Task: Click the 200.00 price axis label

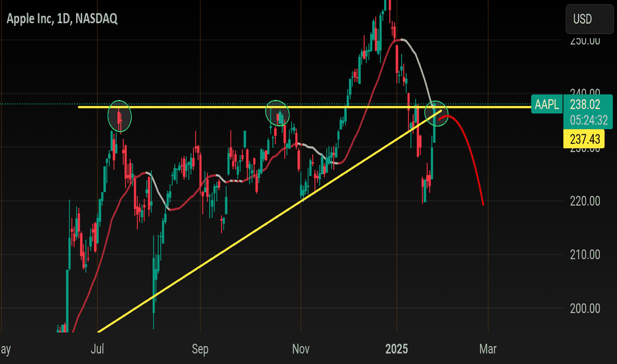Action: click(585, 308)
